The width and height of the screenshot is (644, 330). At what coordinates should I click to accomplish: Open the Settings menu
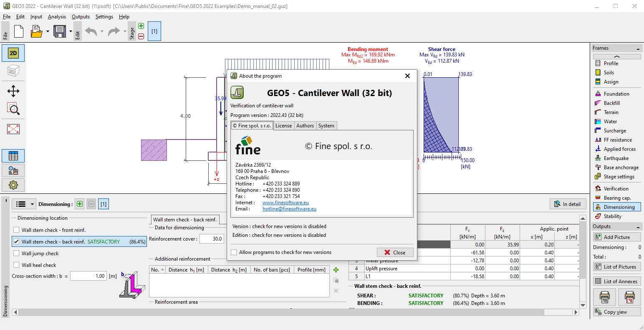point(104,17)
